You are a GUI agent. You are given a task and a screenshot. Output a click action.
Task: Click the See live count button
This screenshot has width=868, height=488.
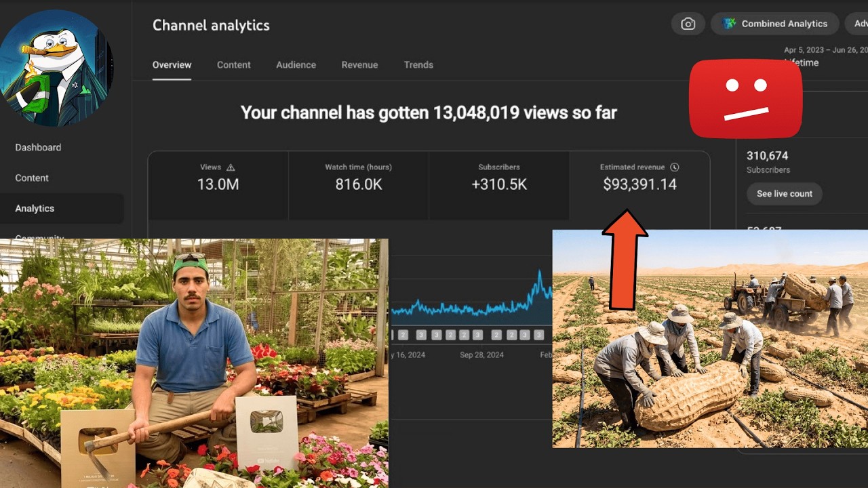pyautogui.click(x=785, y=194)
